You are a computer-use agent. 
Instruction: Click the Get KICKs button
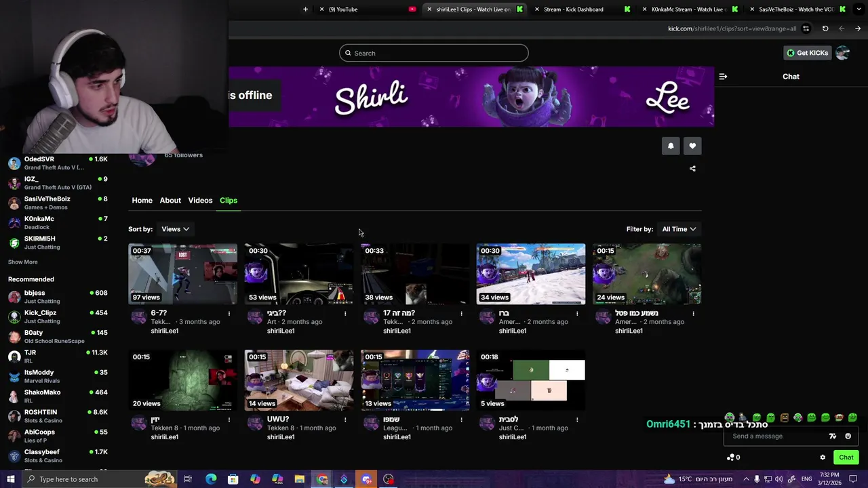(x=807, y=53)
